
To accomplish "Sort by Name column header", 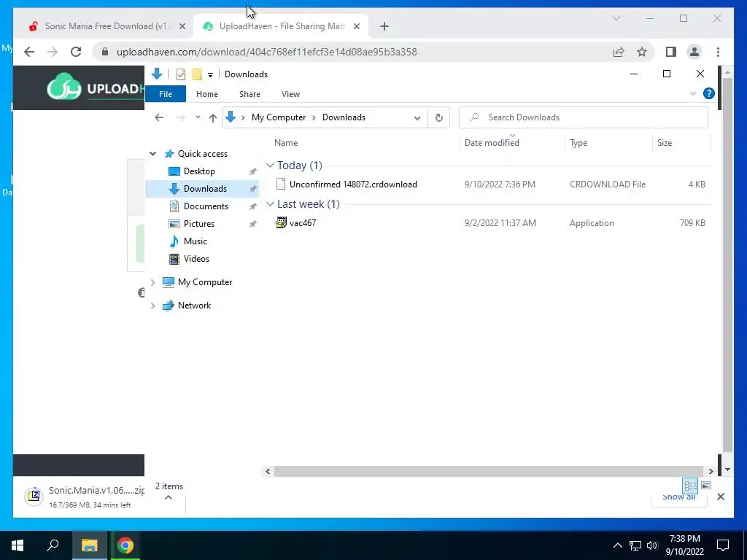I will (286, 143).
